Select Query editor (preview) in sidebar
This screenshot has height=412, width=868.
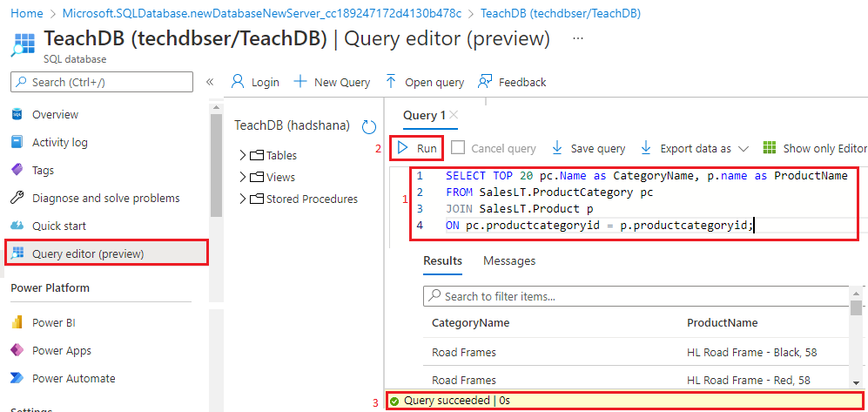[106, 253]
